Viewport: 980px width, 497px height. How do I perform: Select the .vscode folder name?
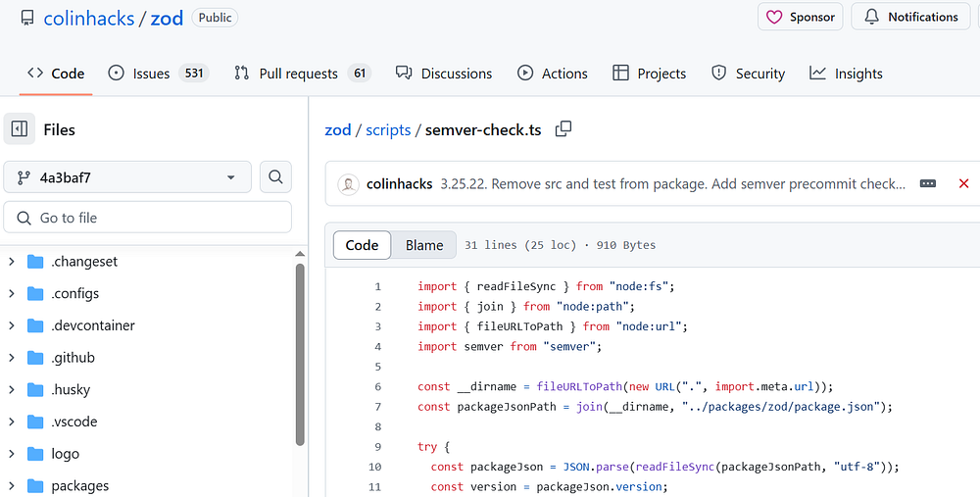[x=74, y=422]
